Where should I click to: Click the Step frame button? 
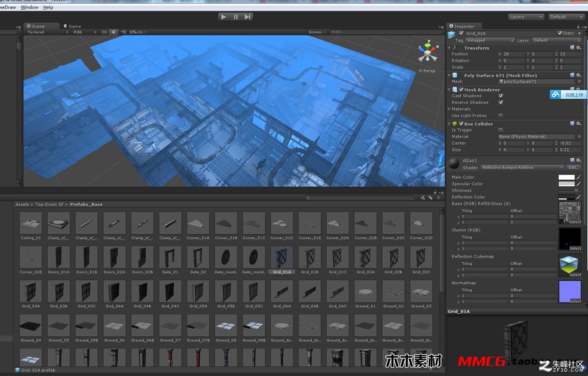pyautogui.click(x=247, y=17)
